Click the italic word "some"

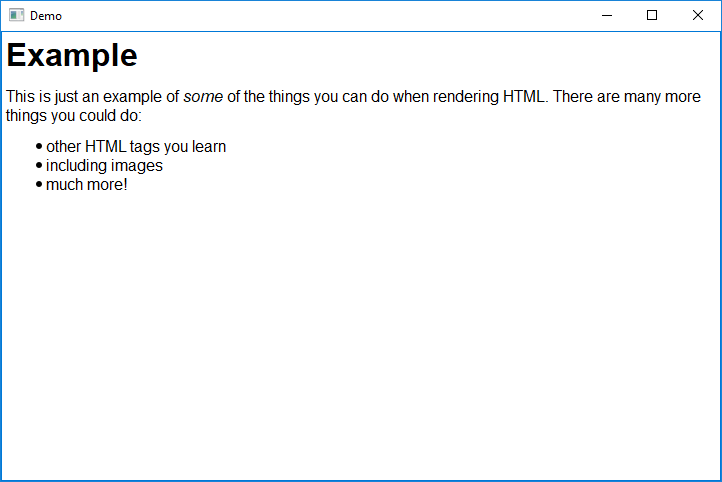[x=203, y=97]
